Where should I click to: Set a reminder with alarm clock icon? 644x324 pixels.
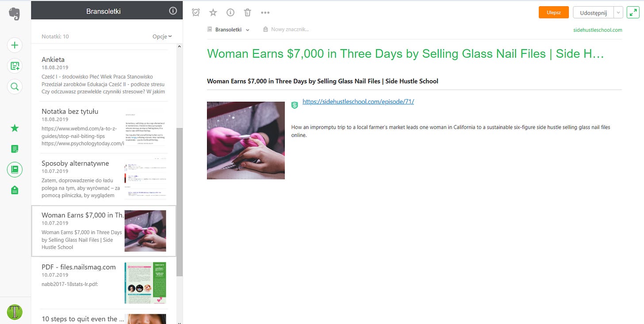pos(196,12)
